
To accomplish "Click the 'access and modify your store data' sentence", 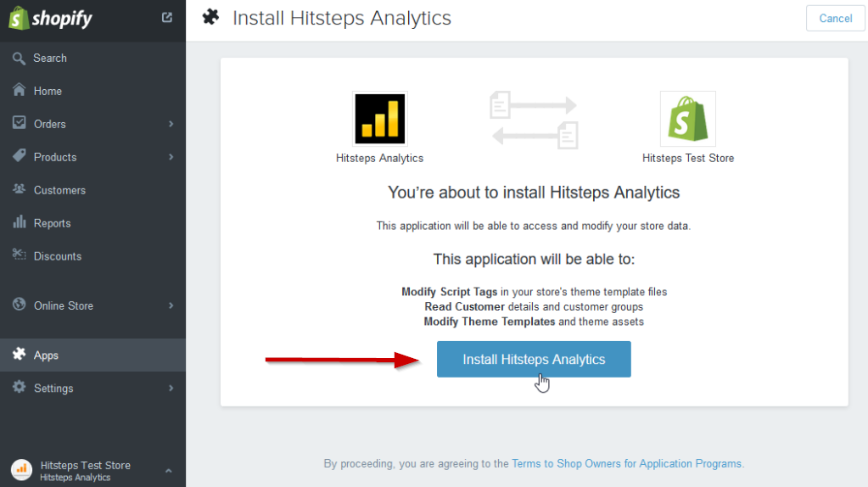I will coord(534,226).
